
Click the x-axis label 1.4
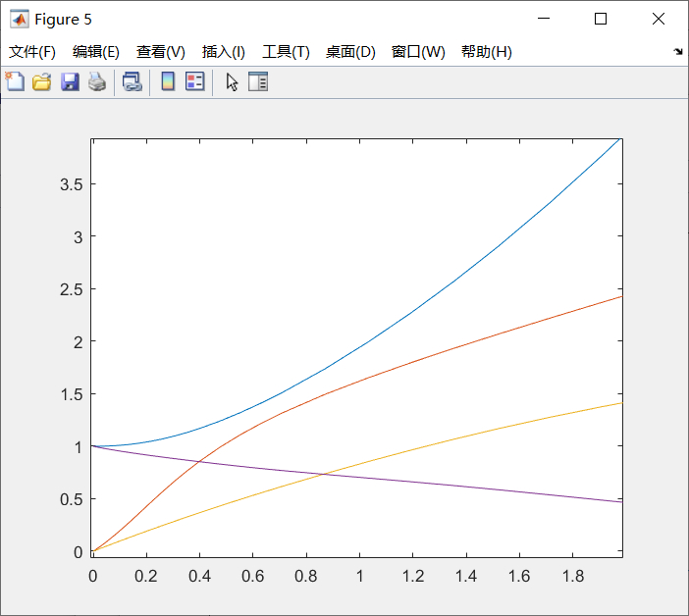pyautogui.click(x=466, y=576)
